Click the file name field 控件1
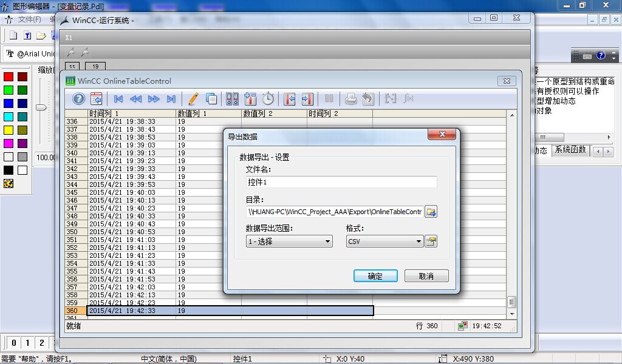The height and width of the screenshot is (364, 622). click(341, 182)
